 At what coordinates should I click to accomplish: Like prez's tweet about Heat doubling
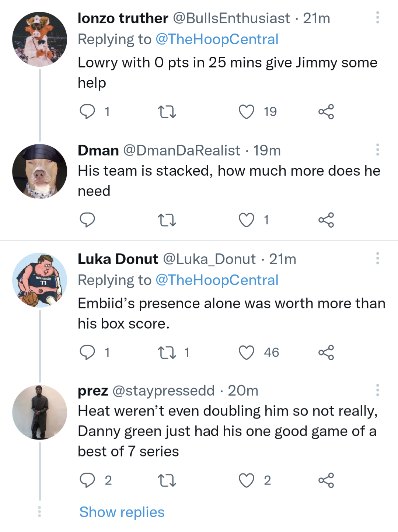(x=247, y=480)
